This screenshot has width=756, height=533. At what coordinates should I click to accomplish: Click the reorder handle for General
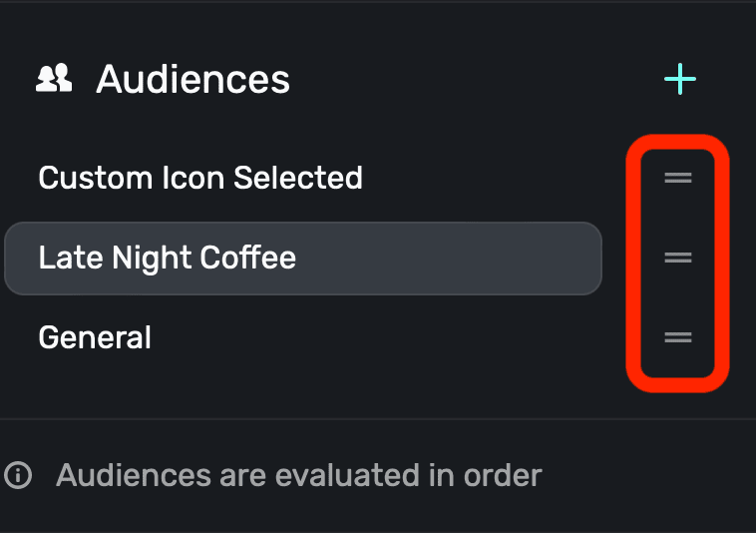click(678, 337)
